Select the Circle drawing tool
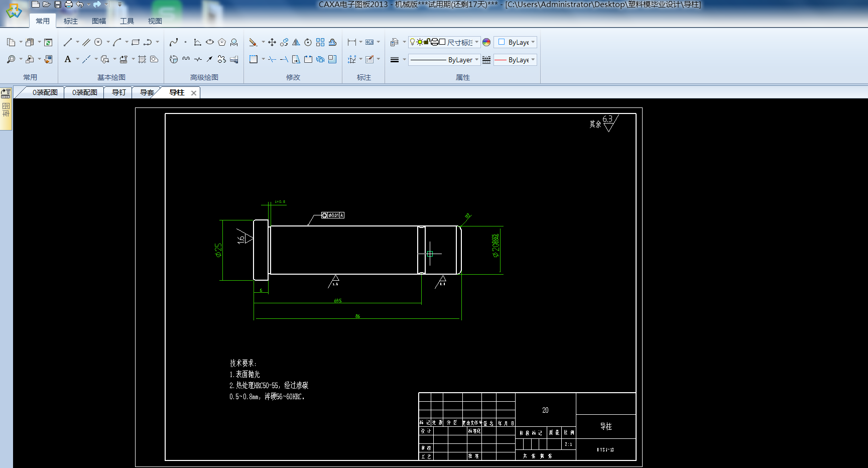The width and height of the screenshot is (868, 468). click(98, 42)
